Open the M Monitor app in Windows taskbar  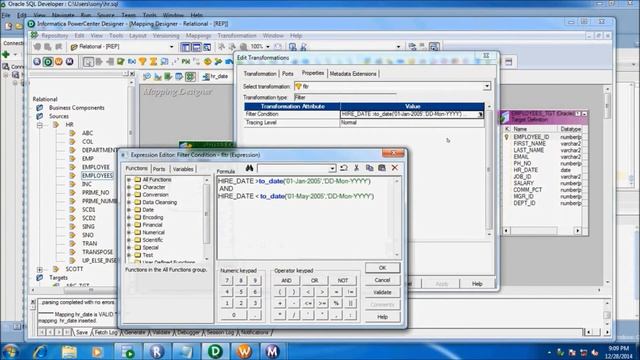tap(272, 351)
